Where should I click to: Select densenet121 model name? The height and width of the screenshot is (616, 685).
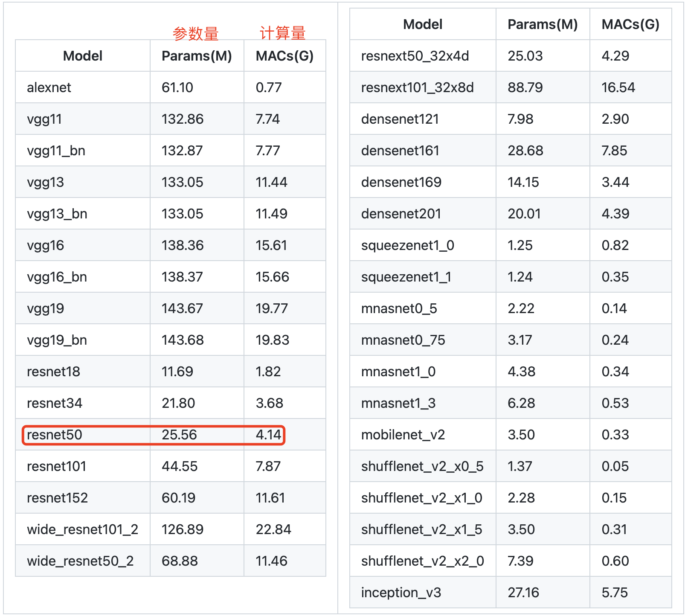pos(400,119)
